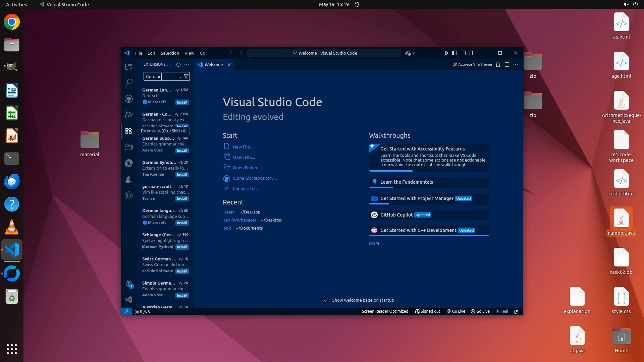The image size is (644, 362).
Task: Open the extensions filter options
Action: (186, 77)
